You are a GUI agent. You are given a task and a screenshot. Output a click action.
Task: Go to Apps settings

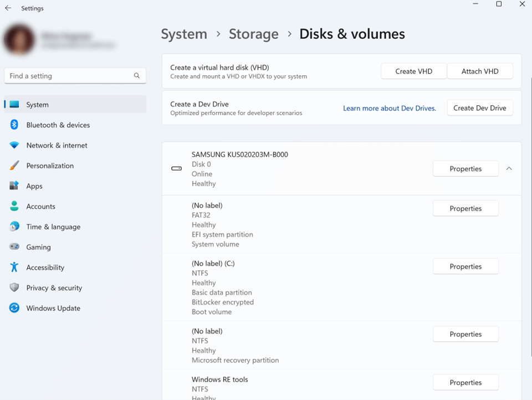point(34,186)
